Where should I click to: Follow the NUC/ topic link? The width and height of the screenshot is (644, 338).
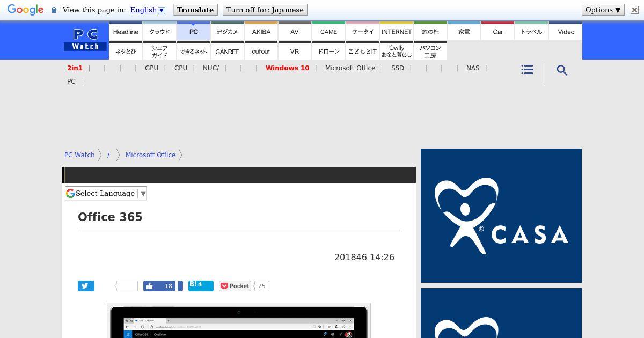click(211, 68)
